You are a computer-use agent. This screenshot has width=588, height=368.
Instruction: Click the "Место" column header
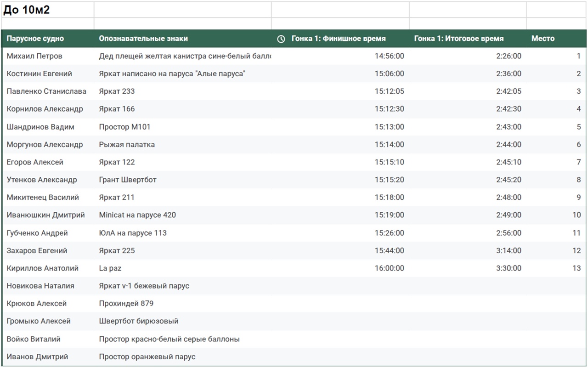(x=543, y=39)
